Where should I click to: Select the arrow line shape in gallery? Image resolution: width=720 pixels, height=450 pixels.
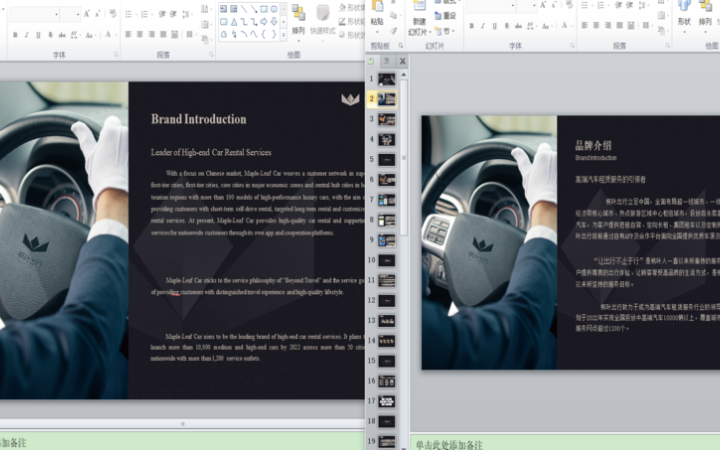point(254,9)
